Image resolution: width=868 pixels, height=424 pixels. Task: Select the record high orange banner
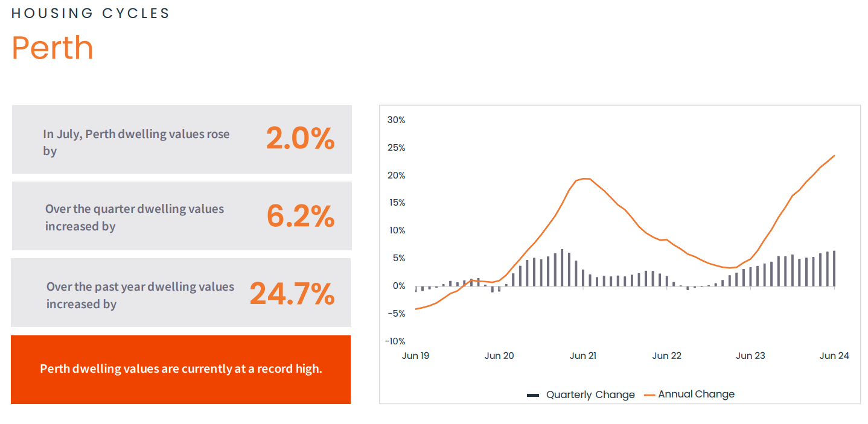pyautogui.click(x=180, y=369)
